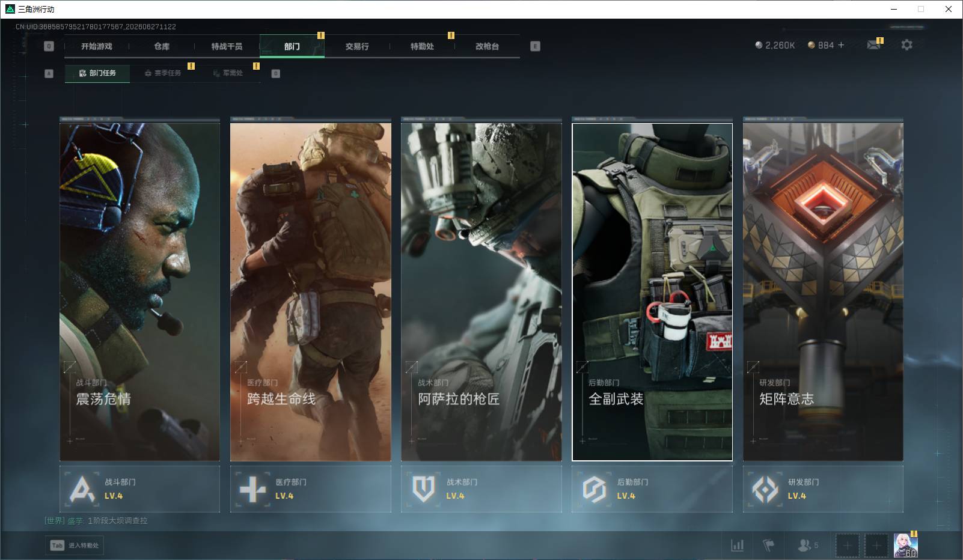This screenshot has height=560, width=963.
Task: Click the expand icon on 全副武装 card
Action: click(582, 367)
